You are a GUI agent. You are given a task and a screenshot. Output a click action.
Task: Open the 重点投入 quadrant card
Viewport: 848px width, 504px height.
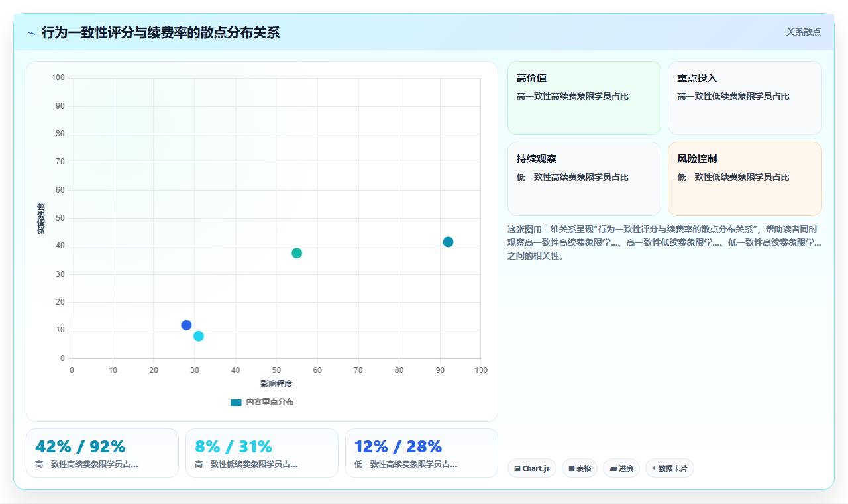point(745,98)
